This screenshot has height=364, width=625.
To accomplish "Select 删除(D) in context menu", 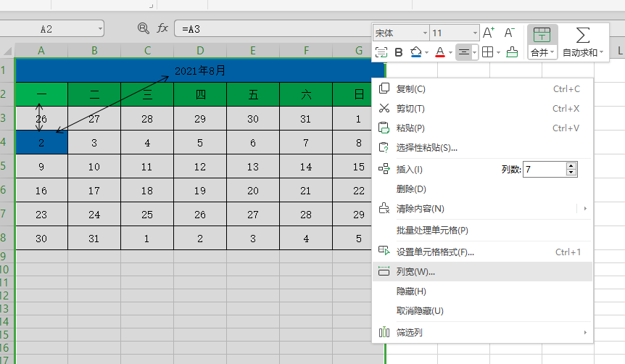I will [x=482, y=189].
